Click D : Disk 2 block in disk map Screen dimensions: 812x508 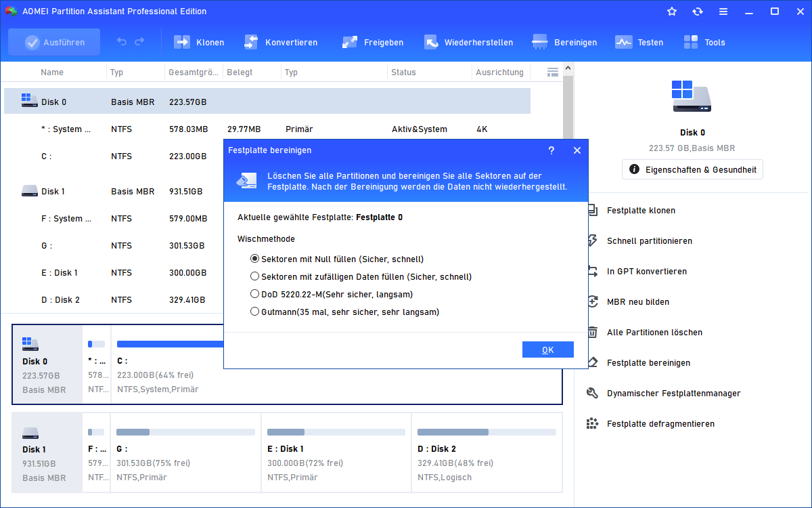click(x=487, y=453)
